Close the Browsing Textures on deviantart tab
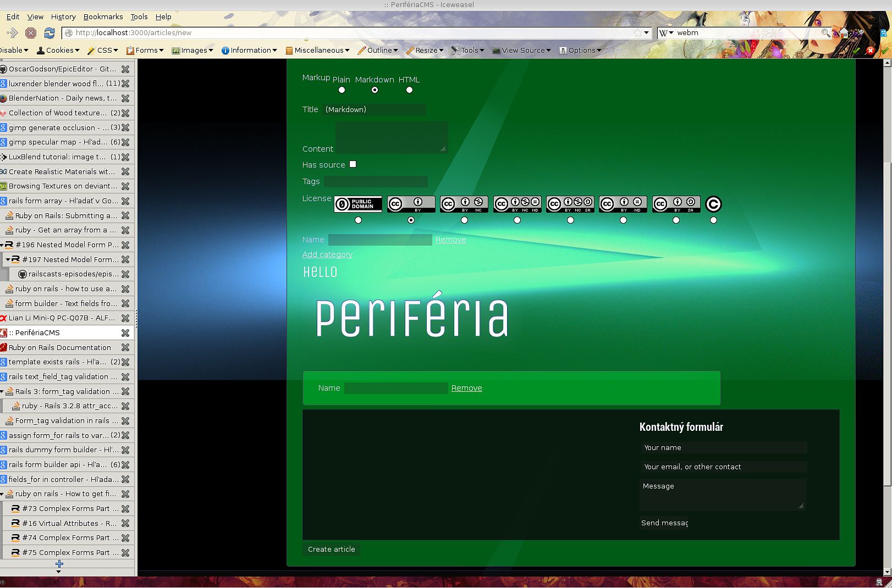Image resolution: width=892 pixels, height=588 pixels. tap(125, 186)
